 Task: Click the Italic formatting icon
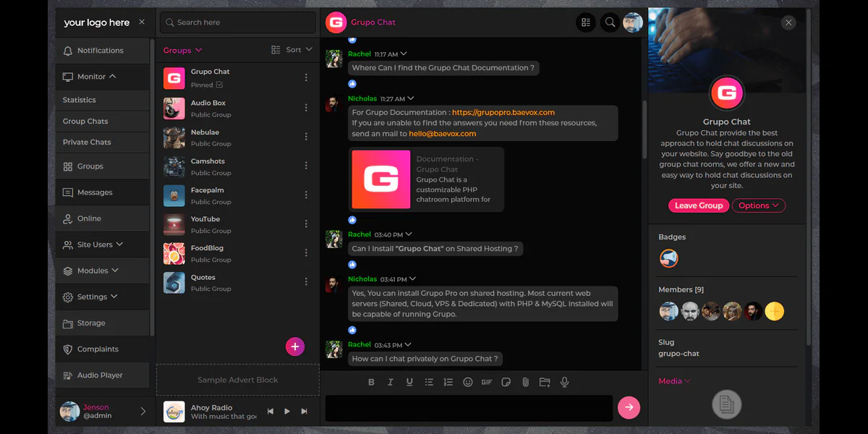click(391, 382)
